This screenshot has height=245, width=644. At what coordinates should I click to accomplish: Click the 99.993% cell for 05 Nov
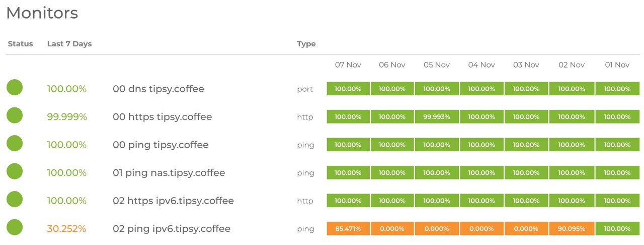pyautogui.click(x=437, y=117)
